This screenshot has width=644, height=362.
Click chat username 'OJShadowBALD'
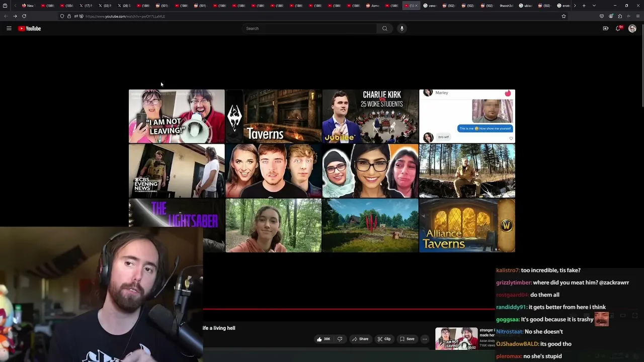click(x=517, y=344)
